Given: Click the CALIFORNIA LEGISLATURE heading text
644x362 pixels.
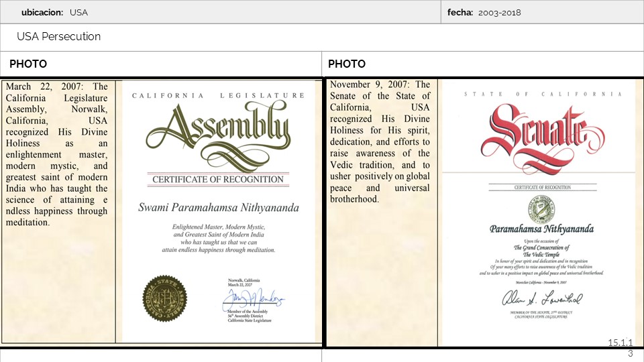Looking at the screenshot, I should click(218, 96).
